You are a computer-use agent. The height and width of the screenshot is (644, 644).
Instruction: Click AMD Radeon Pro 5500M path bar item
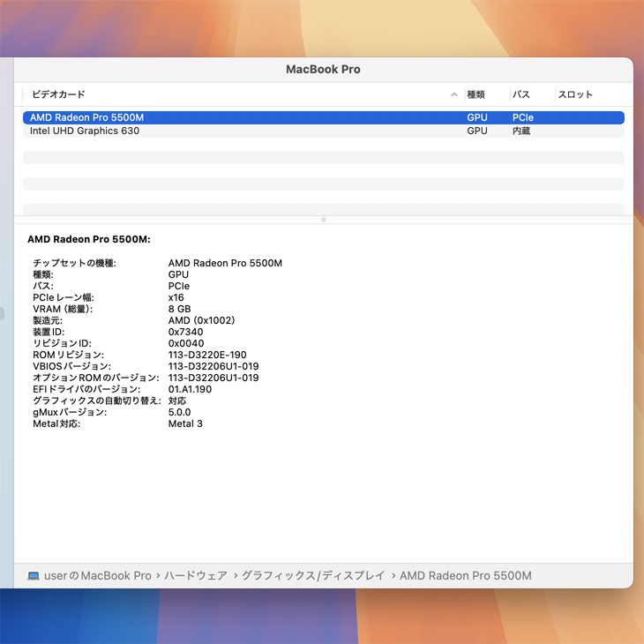[466, 576]
